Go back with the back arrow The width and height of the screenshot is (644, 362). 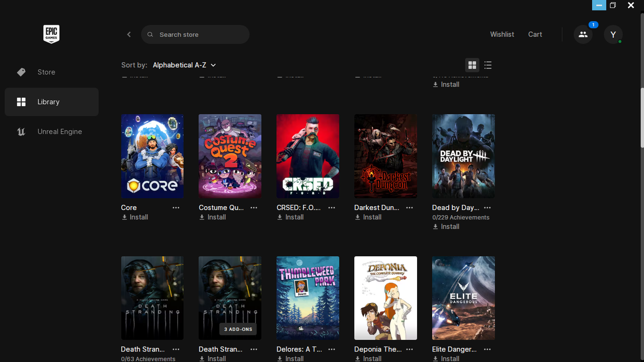click(129, 34)
